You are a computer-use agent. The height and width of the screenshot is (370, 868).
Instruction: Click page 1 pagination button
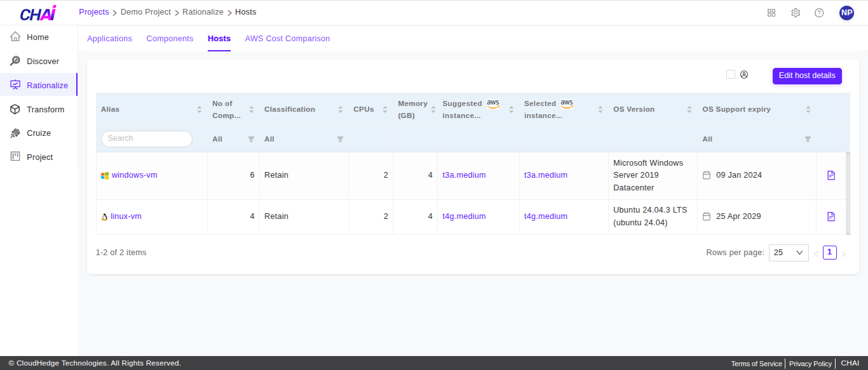click(830, 253)
